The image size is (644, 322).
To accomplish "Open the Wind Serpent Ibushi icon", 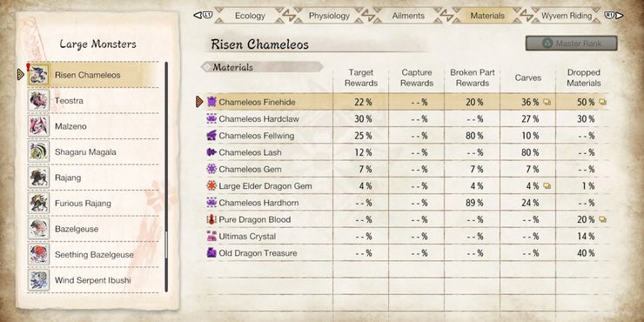I will 38,280.
